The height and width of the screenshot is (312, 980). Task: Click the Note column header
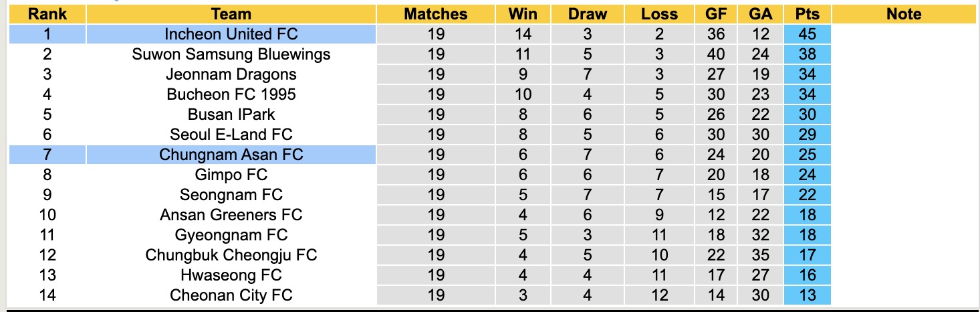(904, 14)
